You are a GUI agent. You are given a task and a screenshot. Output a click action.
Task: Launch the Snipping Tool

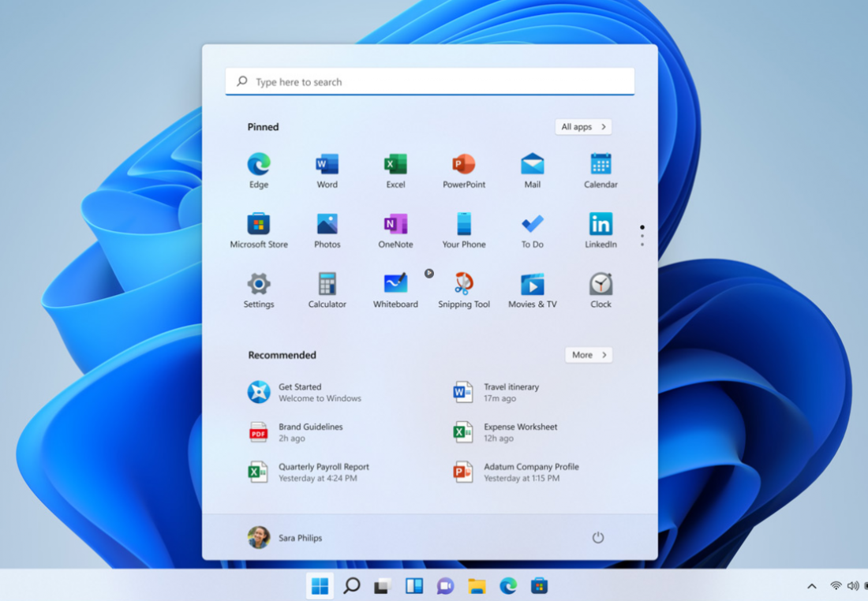point(464,290)
